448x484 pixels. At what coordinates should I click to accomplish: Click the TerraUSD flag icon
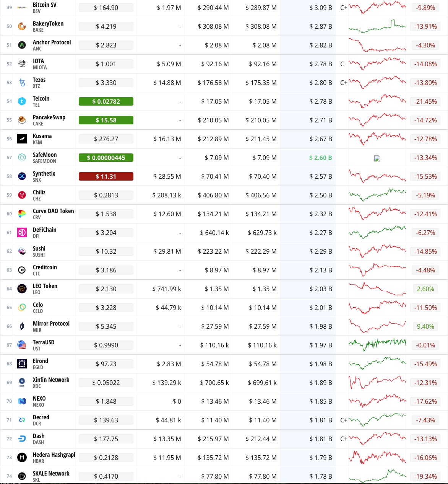click(x=22, y=345)
